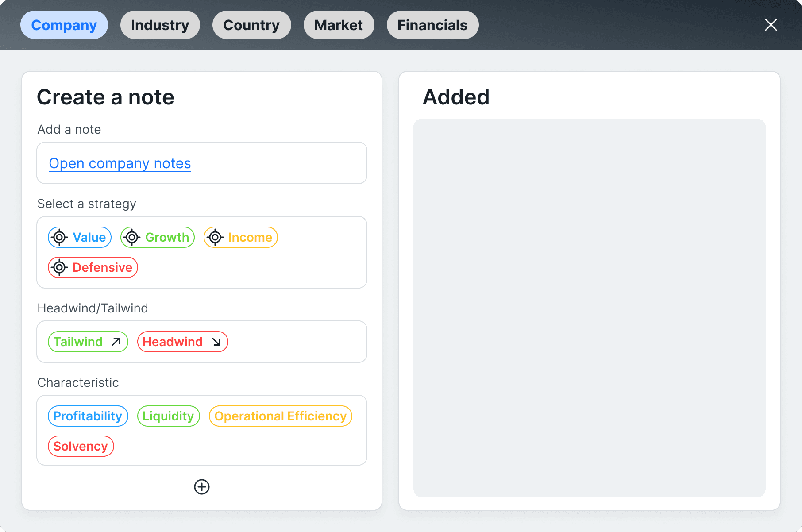Click the plus circle add icon
The image size is (802, 532).
(x=202, y=487)
